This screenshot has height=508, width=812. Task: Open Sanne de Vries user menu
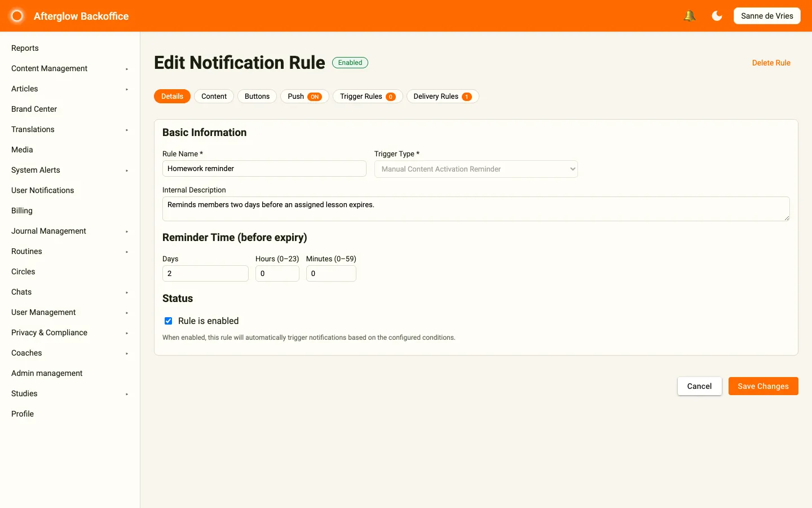pyautogui.click(x=767, y=16)
